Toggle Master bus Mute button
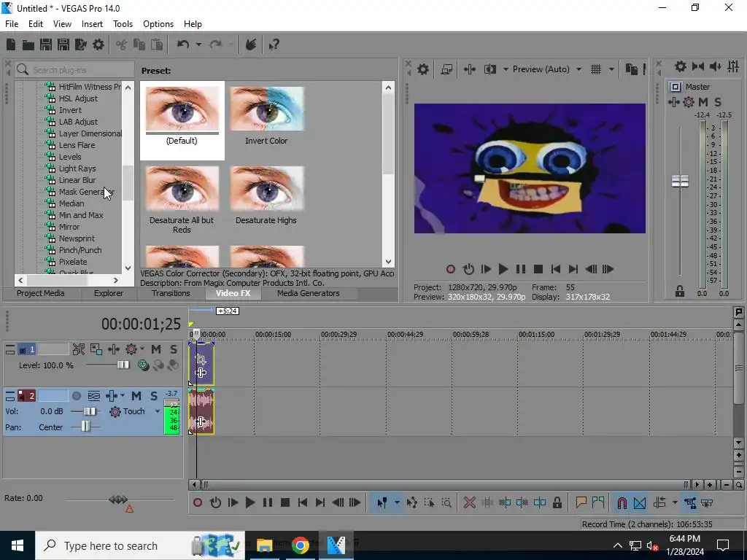747x560 pixels. pyautogui.click(x=703, y=102)
